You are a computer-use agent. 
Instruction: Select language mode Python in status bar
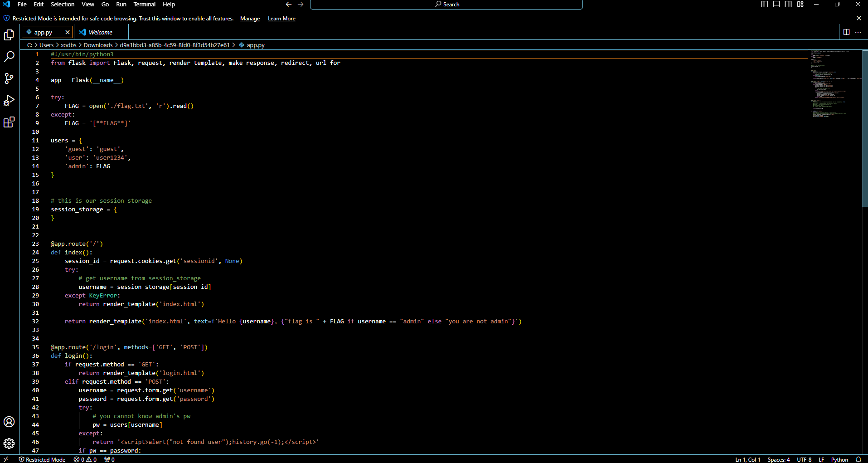pyautogui.click(x=839, y=459)
